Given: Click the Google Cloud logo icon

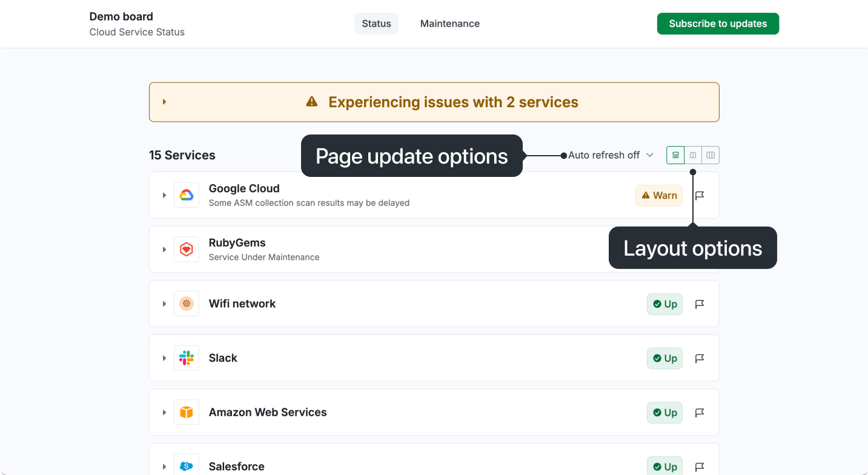Looking at the screenshot, I should click(x=186, y=195).
